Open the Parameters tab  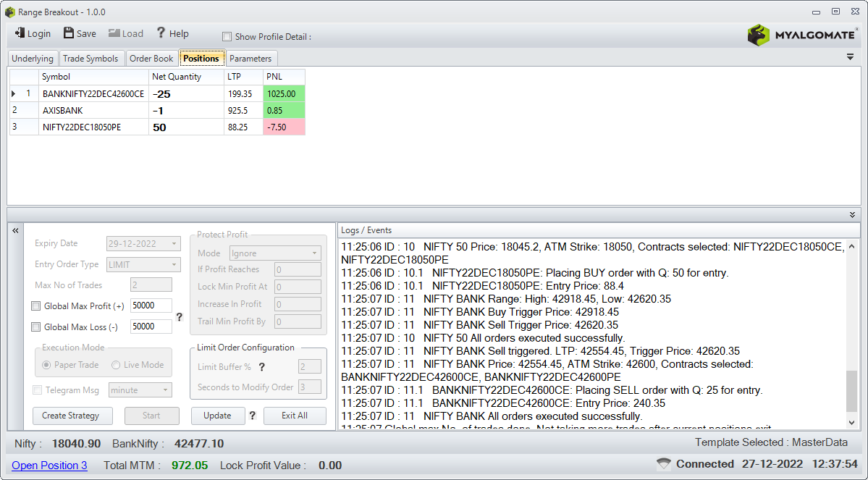250,58
